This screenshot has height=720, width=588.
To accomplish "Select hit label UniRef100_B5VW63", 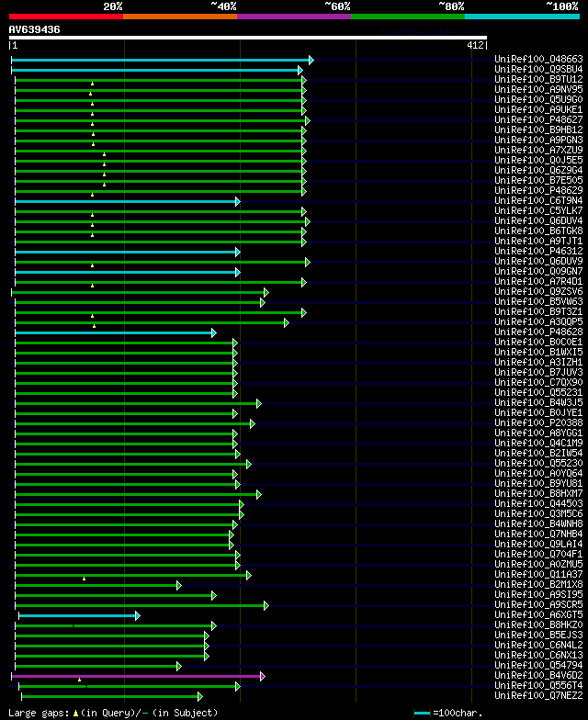I will coord(538,301).
